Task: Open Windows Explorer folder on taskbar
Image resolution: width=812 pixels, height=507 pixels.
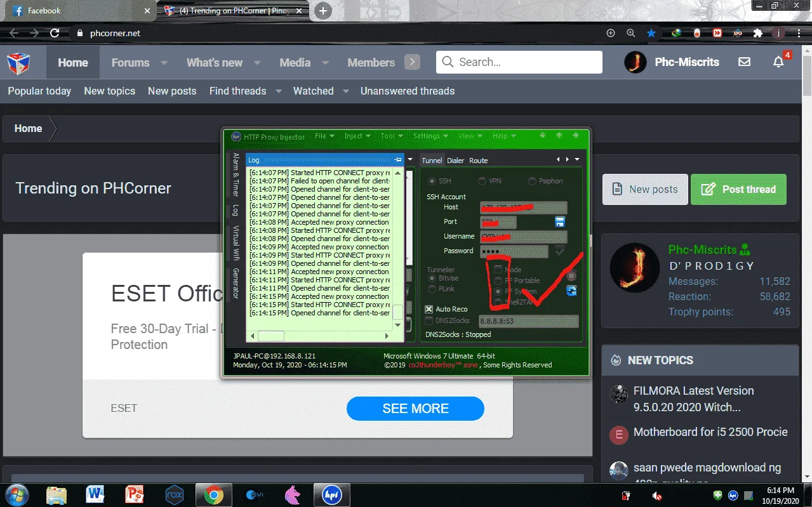Action: pyautogui.click(x=56, y=494)
